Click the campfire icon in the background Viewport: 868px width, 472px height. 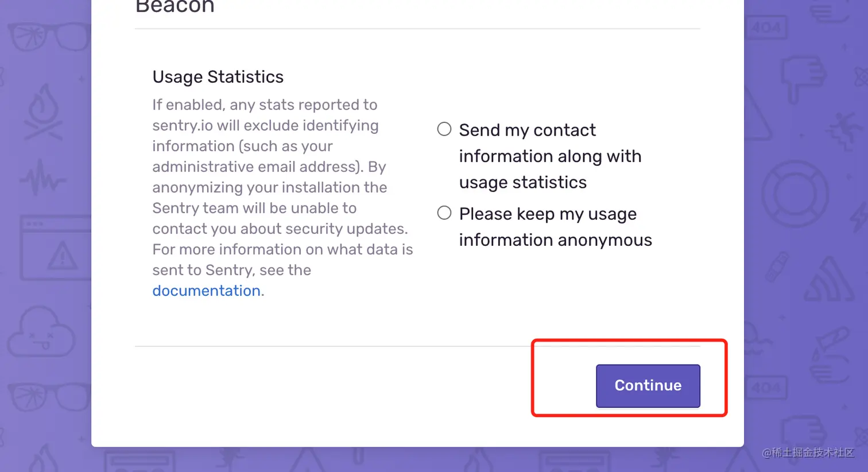[x=44, y=113]
